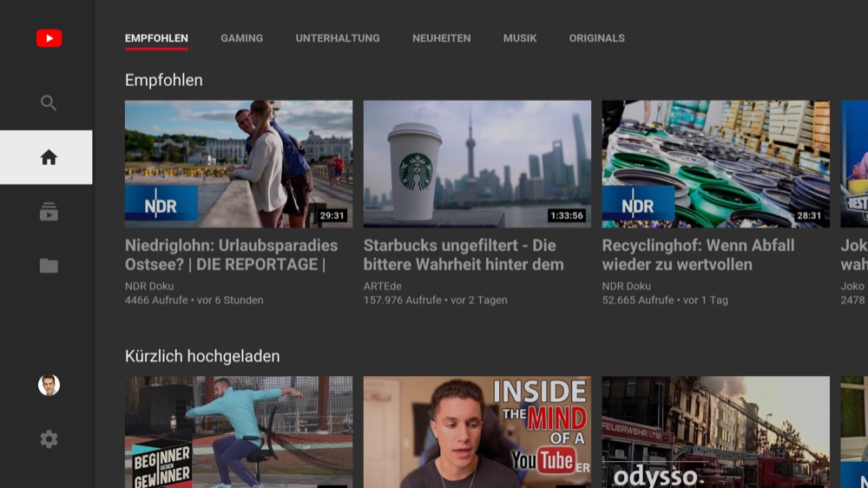The image size is (868, 488).
Task: Open the Library folder icon
Action: (x=49, y=266)
